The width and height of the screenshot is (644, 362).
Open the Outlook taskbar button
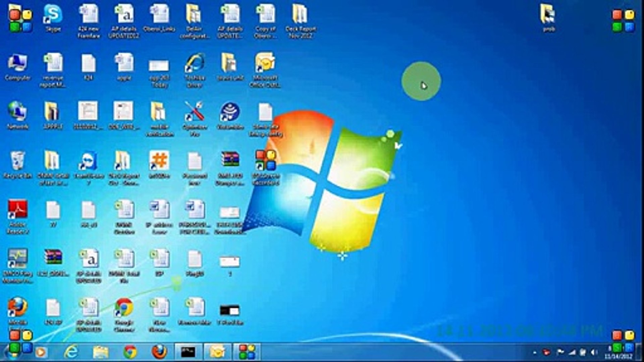click(x=217, y=352)
